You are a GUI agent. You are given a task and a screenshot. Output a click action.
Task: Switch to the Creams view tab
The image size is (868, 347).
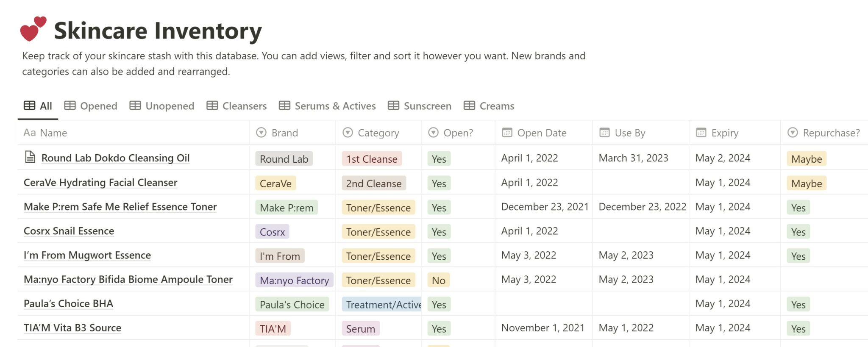coord(497,106)
